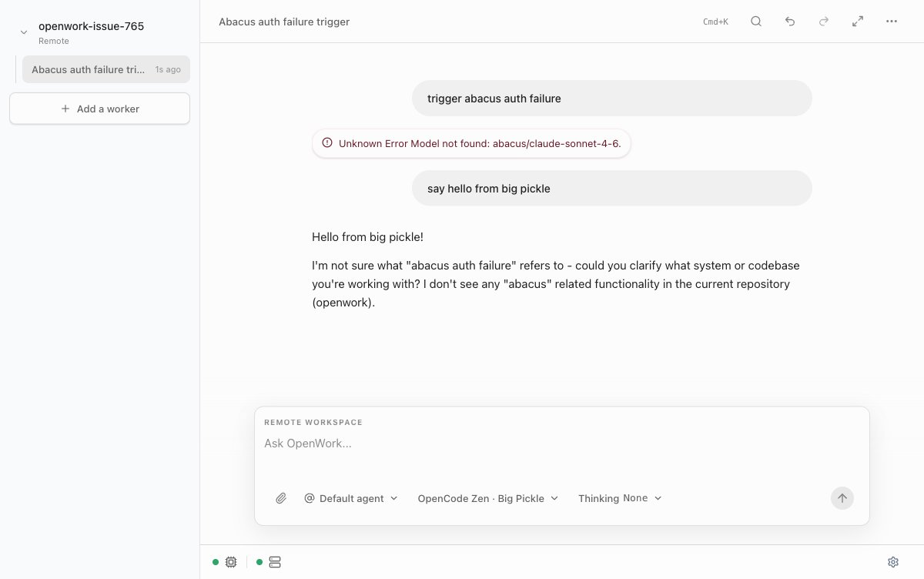Click the 'trigger abacus auth failure' message
The width and height of the screenshot is (924, 579).
coord(612,99)
